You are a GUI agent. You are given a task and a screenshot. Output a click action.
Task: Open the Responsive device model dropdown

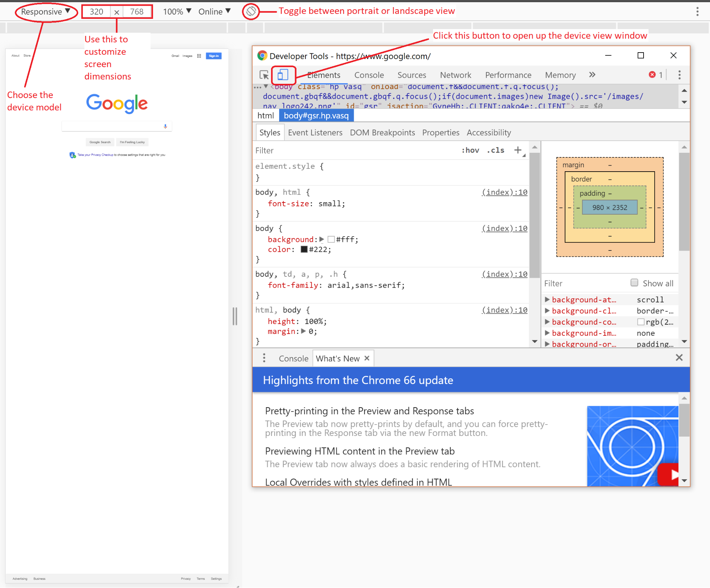coord(45,12)
